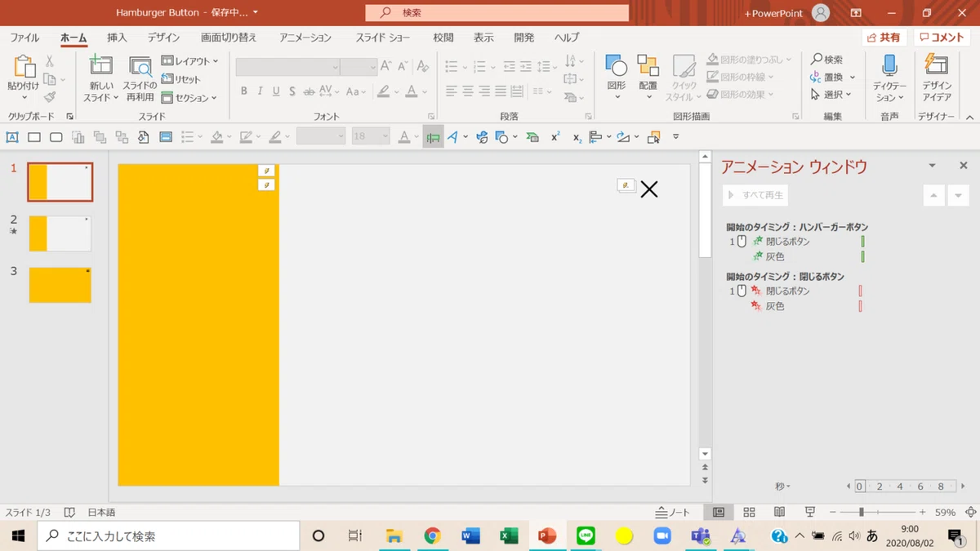Click the Format Painter brush icon
This screenshot has height=551, width=980.
(x=49, y=97)
